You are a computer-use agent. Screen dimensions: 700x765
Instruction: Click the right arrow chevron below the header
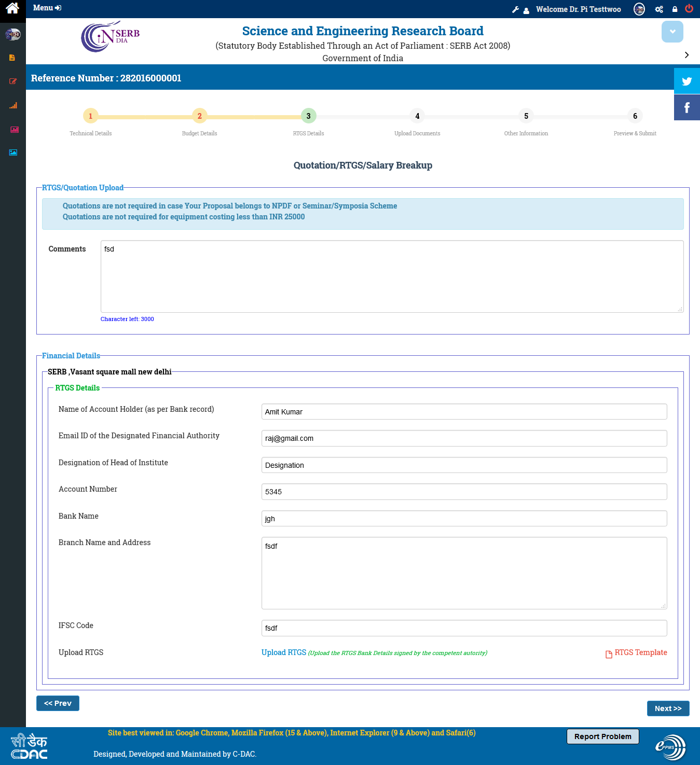687,55
